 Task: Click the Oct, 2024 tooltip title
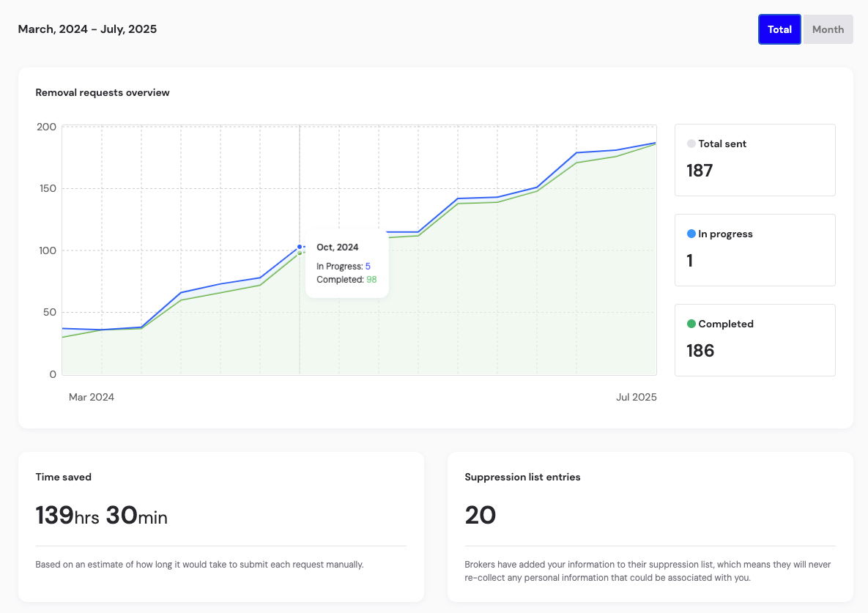click(x=337, y=248)
